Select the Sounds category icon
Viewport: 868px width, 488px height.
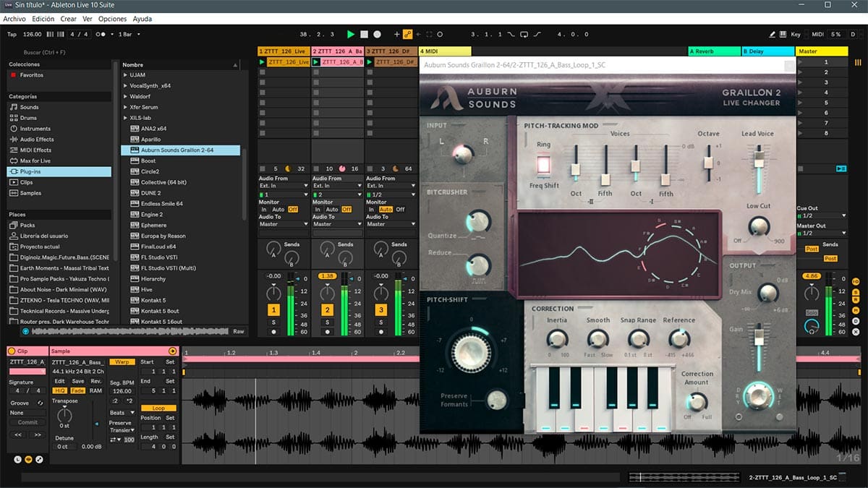pyautogui.click(x=13, y=107)
